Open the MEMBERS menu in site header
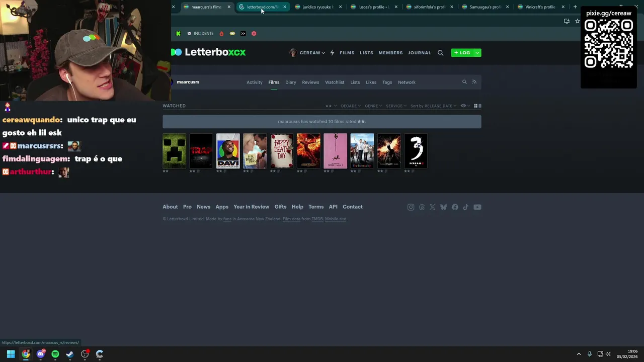Viewport: 644px width, 362px height. point(390,53)
